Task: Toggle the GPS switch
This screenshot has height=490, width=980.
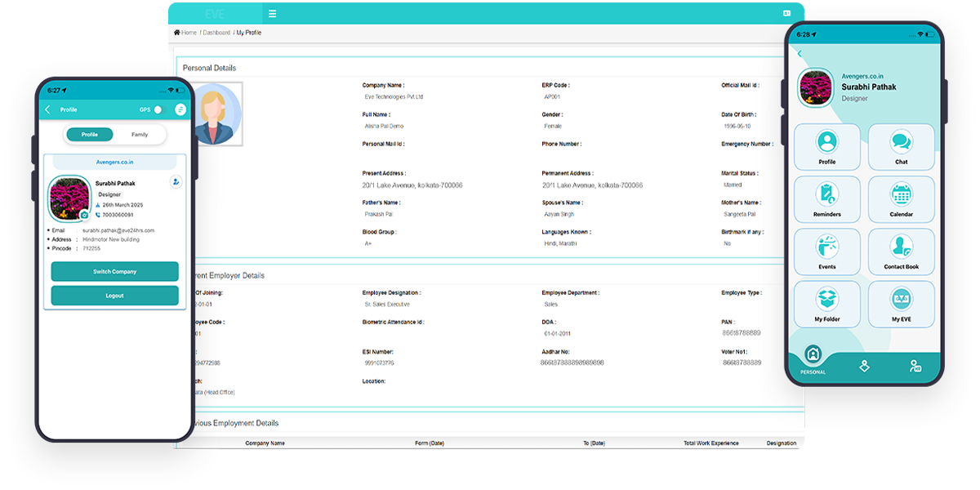Action: pos(158,109)
